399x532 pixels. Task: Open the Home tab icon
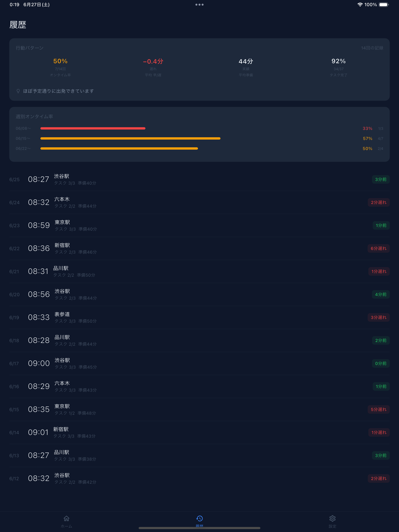pos(66,518)
